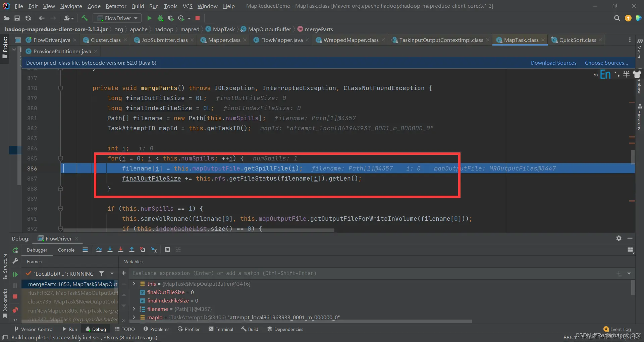Expand the 'this' variable node

click(134, 284)
